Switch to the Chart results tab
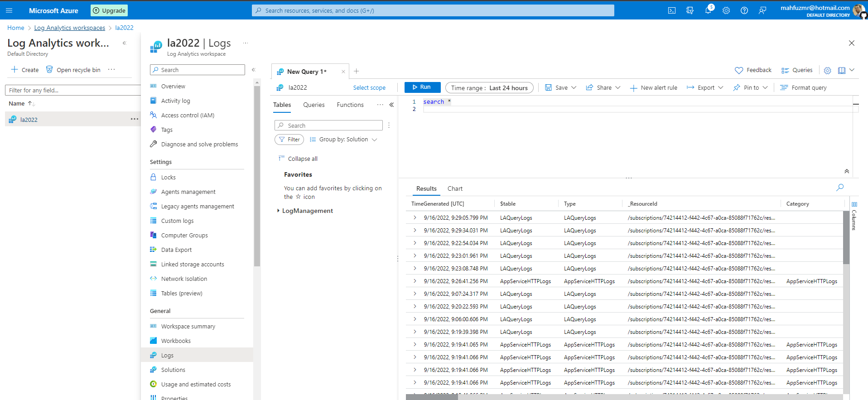868x400 pixels. pos(455,188)
